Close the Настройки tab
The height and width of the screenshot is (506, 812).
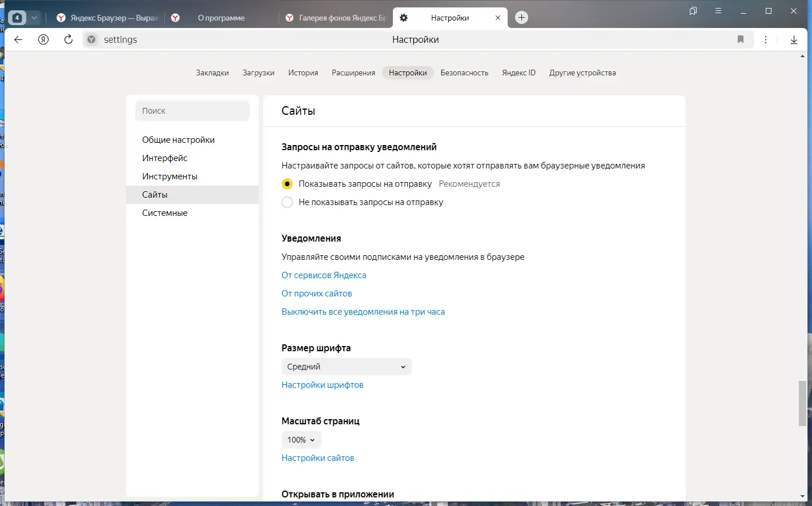point(498,18)
